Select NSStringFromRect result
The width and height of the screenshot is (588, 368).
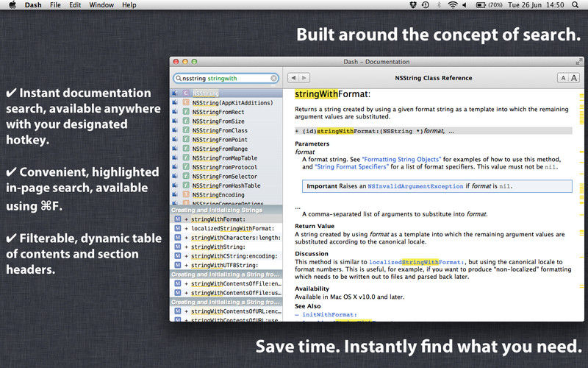[226, 112]
